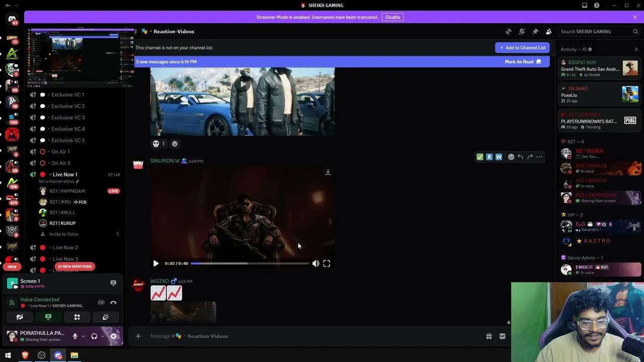
Task: Open the GIF/sticker picker
Action: [x=502, y=336]
